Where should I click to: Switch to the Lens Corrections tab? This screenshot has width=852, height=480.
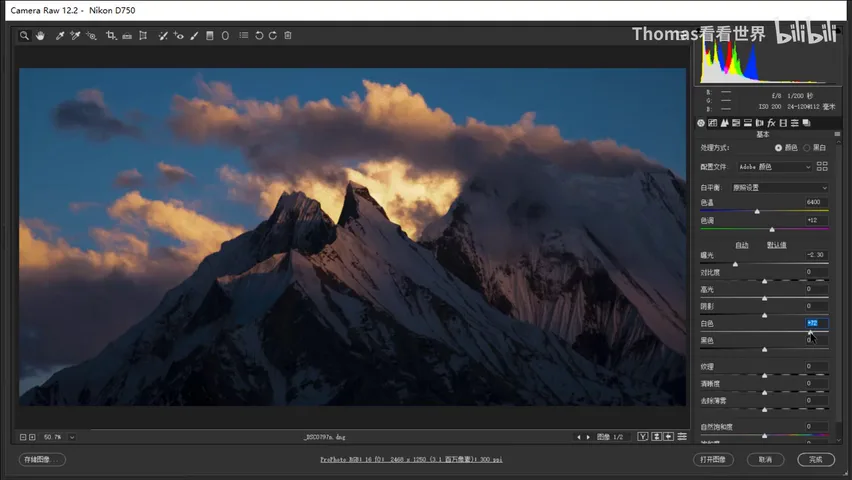(x=760, y=123)
